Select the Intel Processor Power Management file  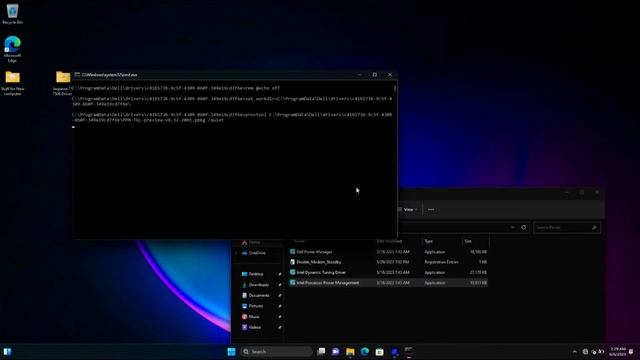[388, 282]
